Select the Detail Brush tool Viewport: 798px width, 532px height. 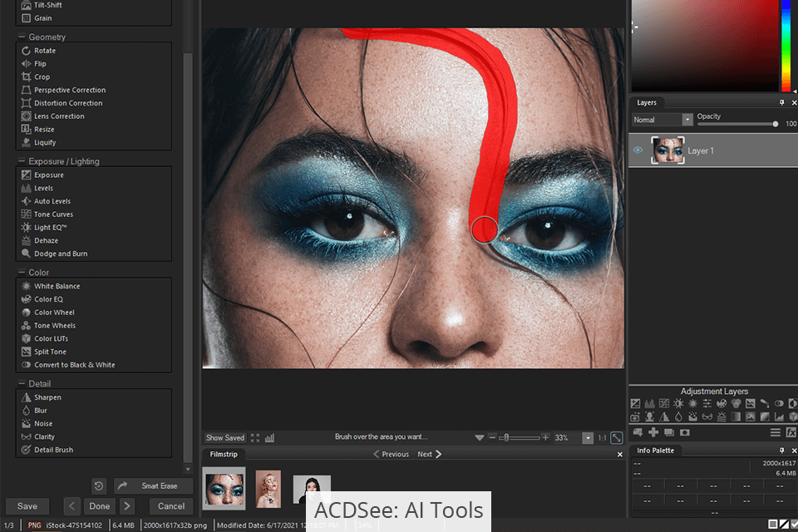point(47,450)
